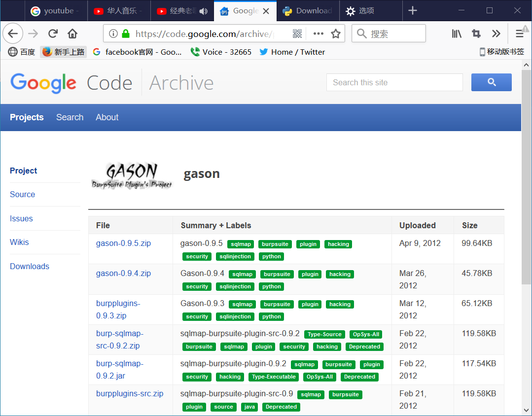Switch to the 华人音乐 YouTube tab
Image resolution: width=532 pixels, height=416 pixels.
point(119,11)
